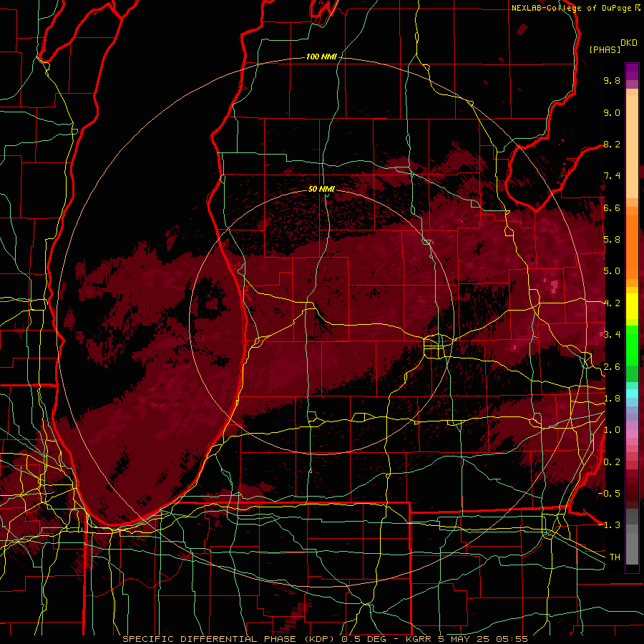644x644 pixels.
Task: Pick the yellow segment of the color bar
Action: 632,306
